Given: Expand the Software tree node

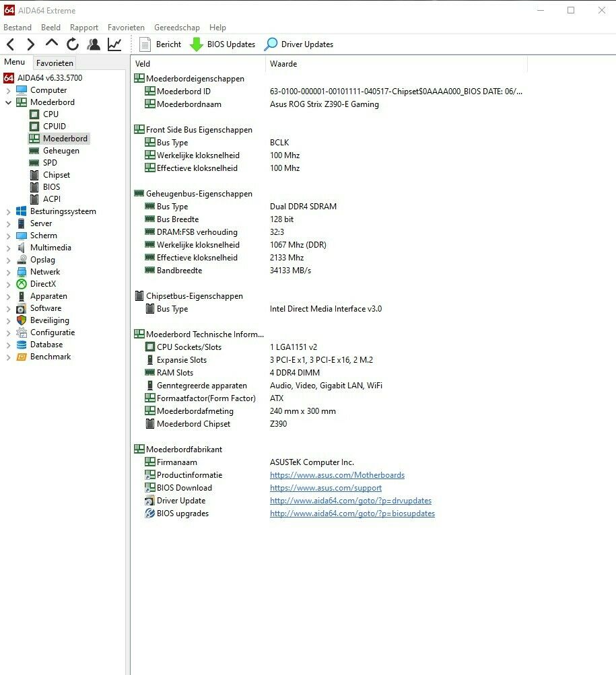Looking at the screenshot, I should coord(8,308).
